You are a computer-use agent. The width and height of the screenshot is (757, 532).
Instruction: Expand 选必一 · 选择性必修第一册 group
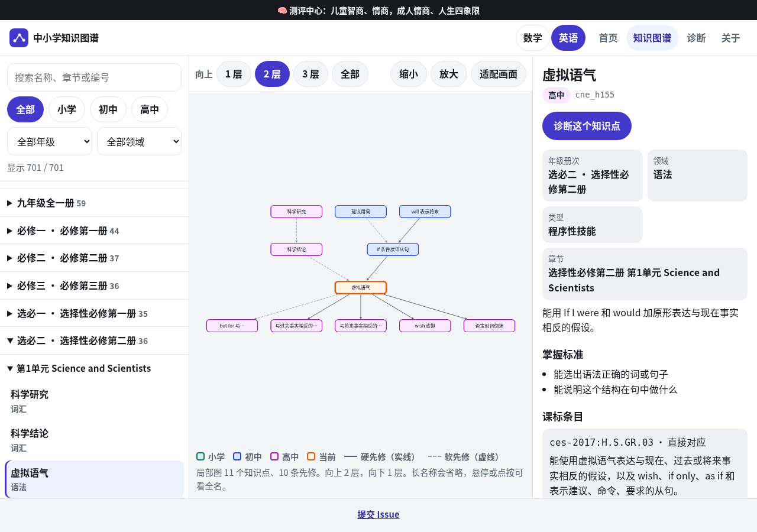point(94,313)
